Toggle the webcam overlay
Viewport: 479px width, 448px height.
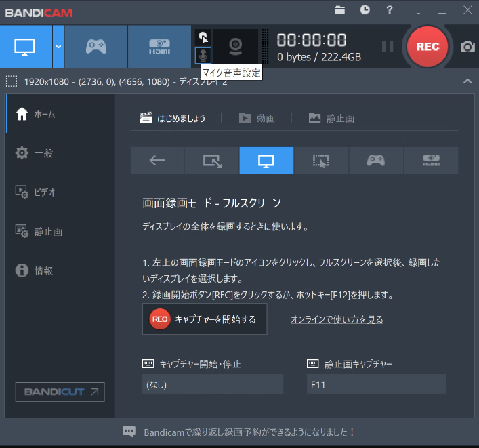tap(236, 46)
